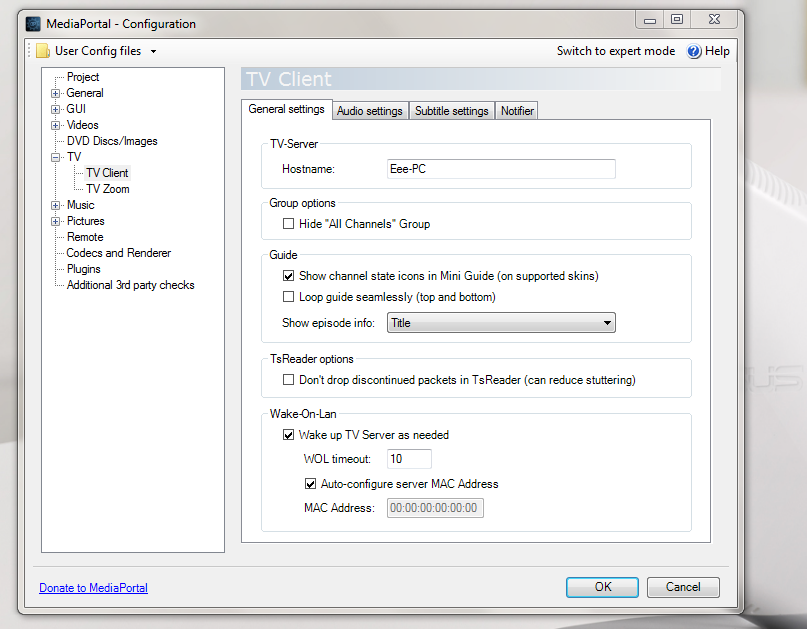Click the OK button
This screenshot has height=629, width=807.
[602, 587]
